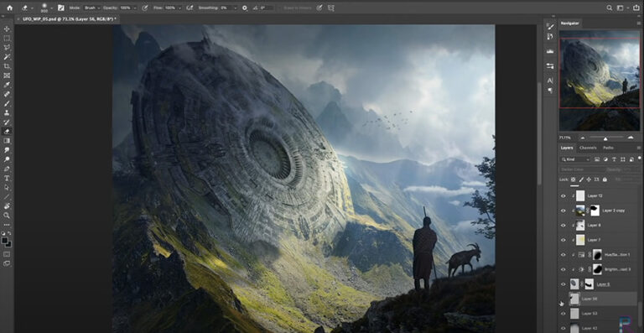Select the Layers tab
The image size is (644, 333).
pyautogui.click(x=567, y=148)
